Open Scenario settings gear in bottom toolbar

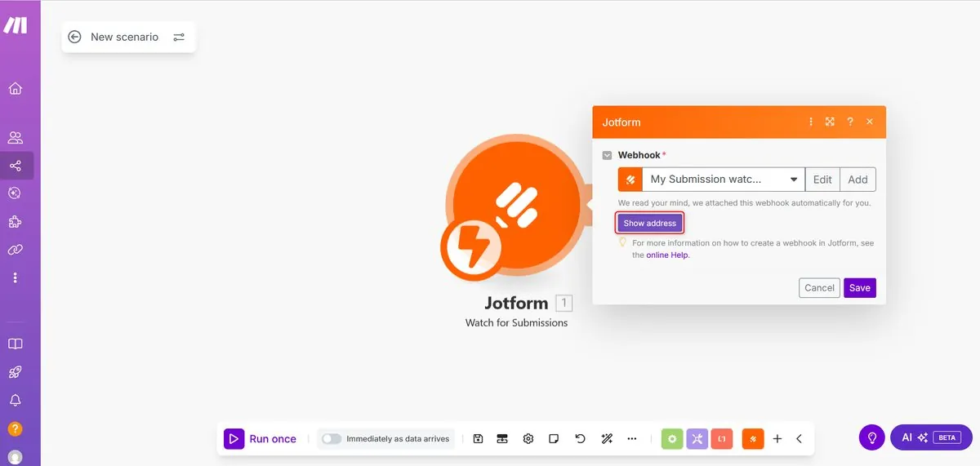tap(528, 438)
